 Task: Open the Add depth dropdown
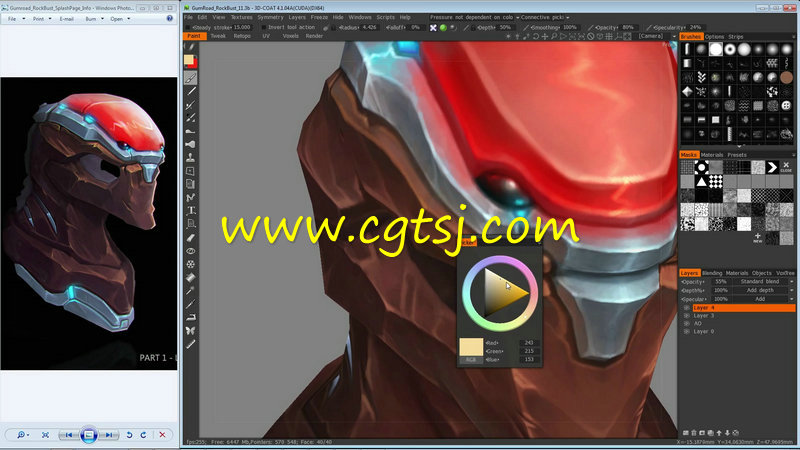click(x=763, y=290)
